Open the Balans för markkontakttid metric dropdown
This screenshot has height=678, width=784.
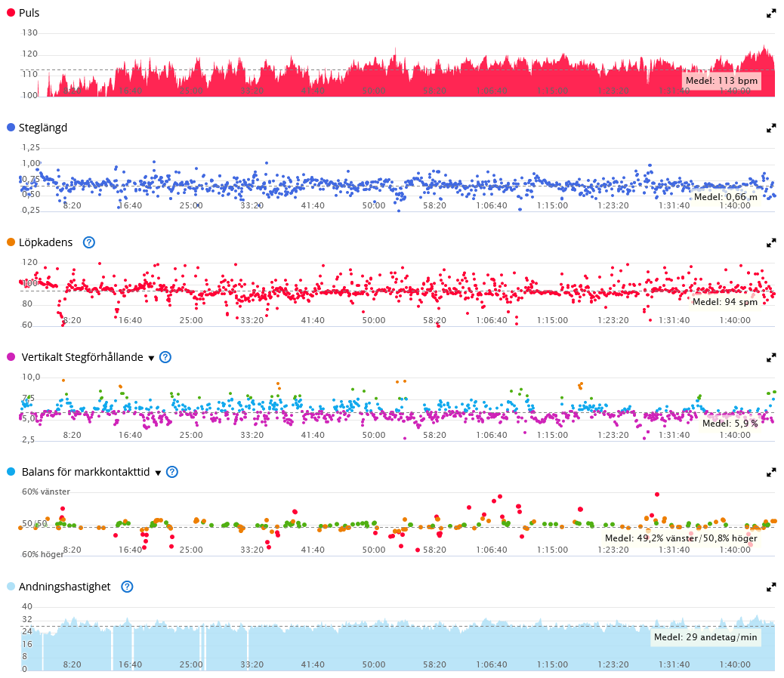(158, 473)
